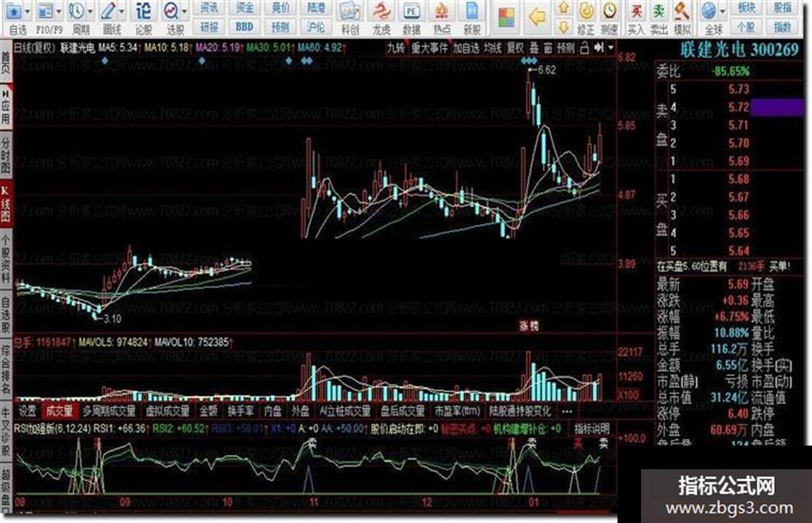The height and width of the screenshot is (523, 812).
Task: Click buy level 1 price 5.68
Action: (739, 179)
